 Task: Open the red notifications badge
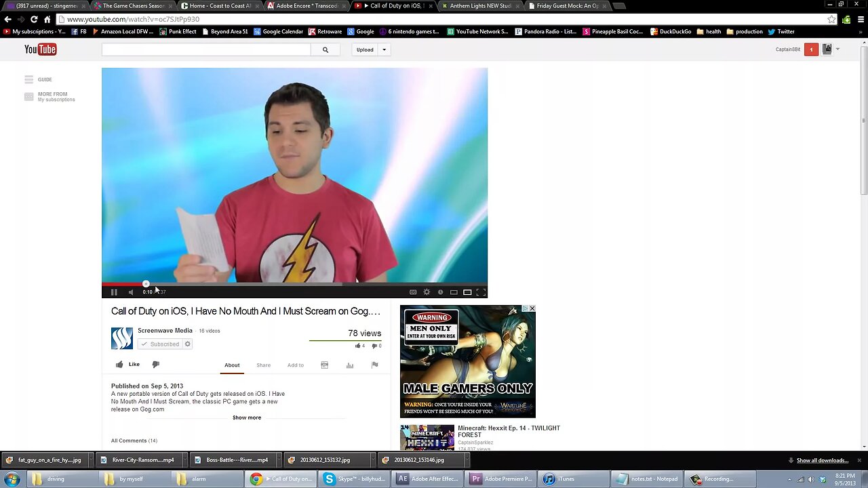tap(811, 49)
